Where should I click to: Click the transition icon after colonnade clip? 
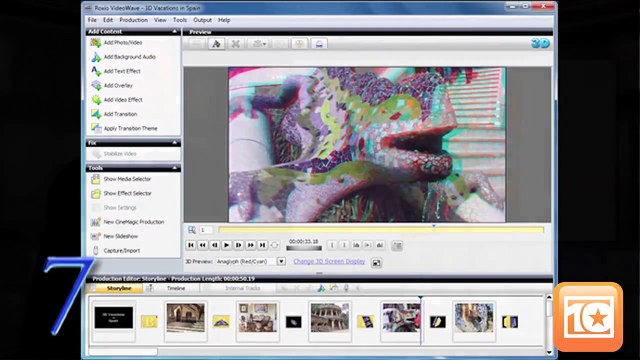click(x=365, y=322)
